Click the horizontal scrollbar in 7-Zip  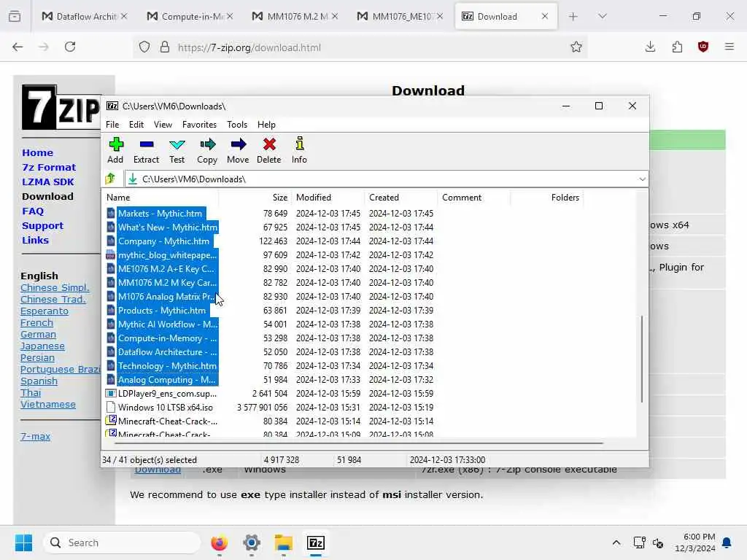click(x=358, y=443)
